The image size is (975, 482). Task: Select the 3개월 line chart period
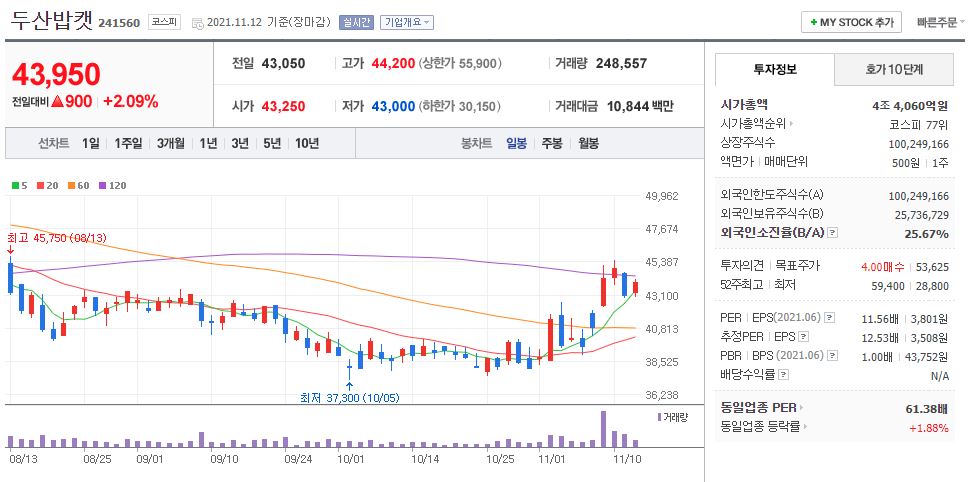[171, 144]
